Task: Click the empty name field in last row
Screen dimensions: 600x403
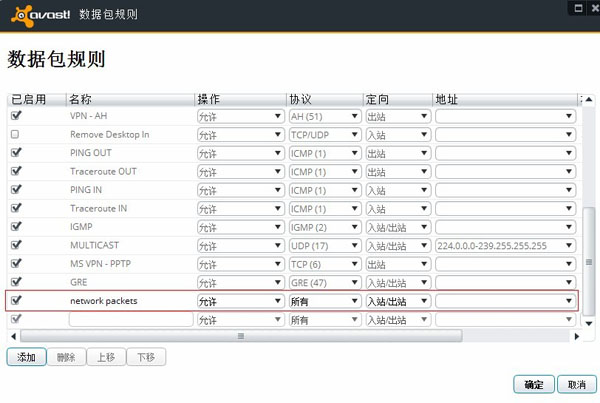Action: pyautogui.click(x=130, y=320)
